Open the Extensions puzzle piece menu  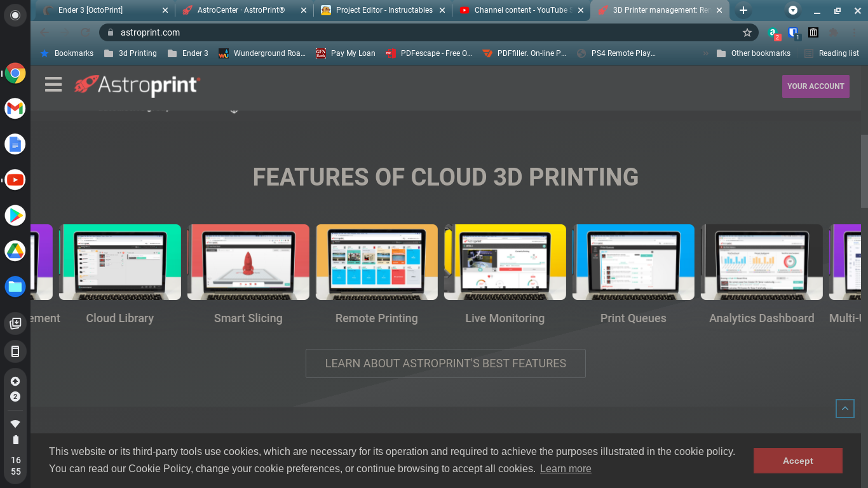pos(834,32)
